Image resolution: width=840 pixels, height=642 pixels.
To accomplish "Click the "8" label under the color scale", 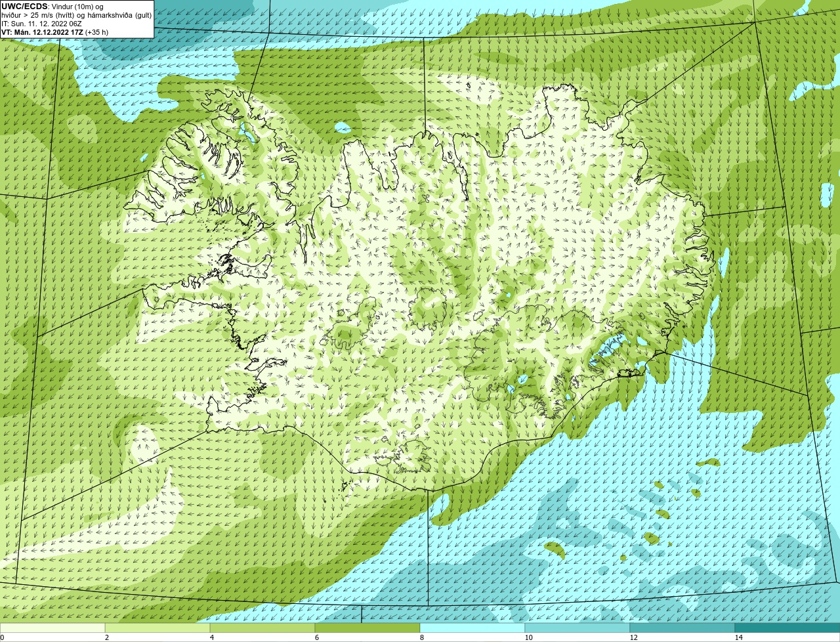I will 421,637.
